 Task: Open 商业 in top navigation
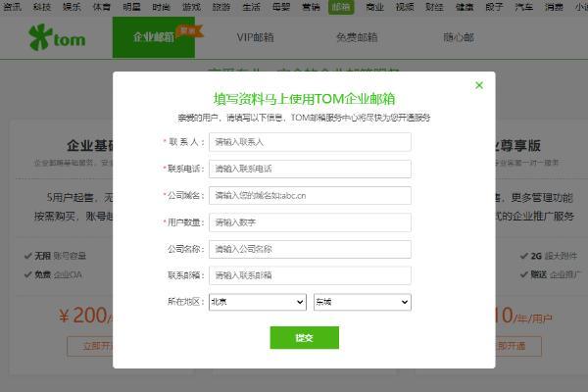coord(374,7)
